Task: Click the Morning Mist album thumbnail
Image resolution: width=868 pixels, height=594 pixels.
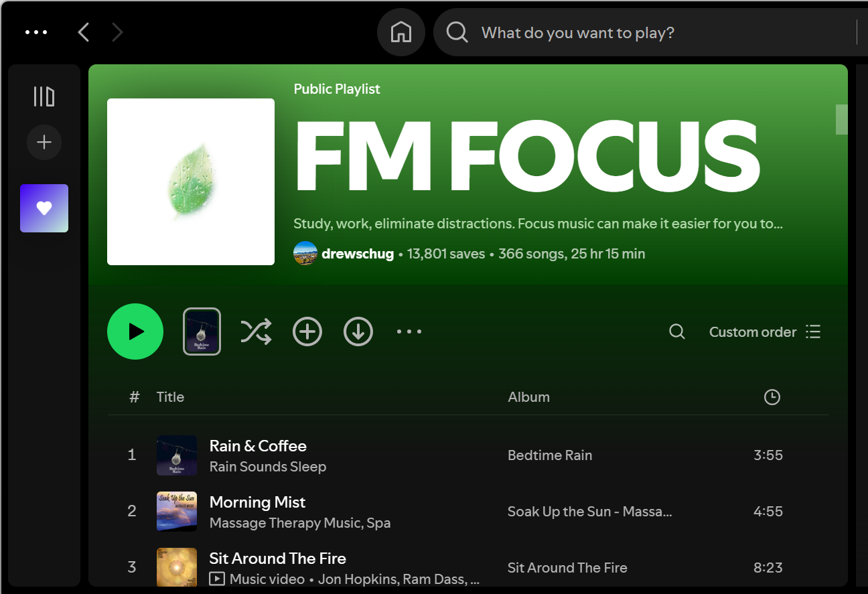Action: pos(177,512)
